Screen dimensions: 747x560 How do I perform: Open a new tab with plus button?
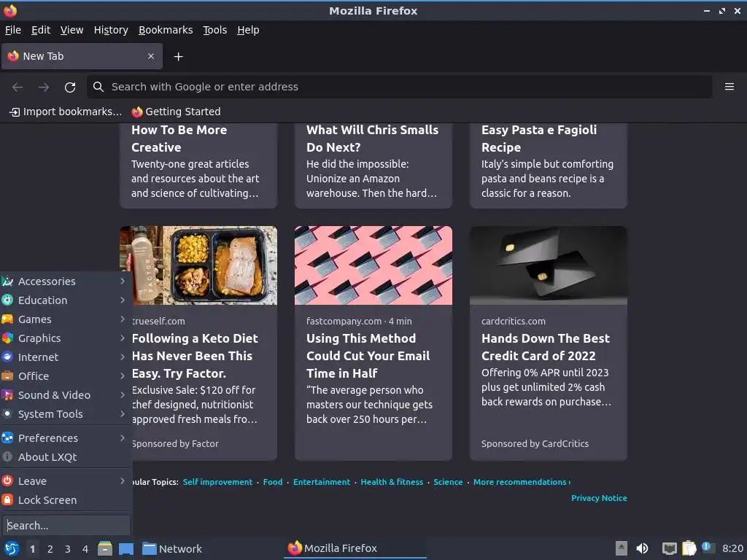(178, 57)
